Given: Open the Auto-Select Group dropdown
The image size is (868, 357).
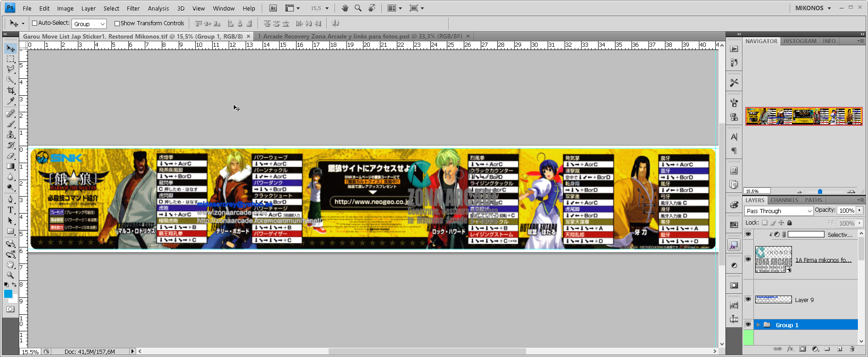Looking at the screenshot, I should (x=89, y=24).
